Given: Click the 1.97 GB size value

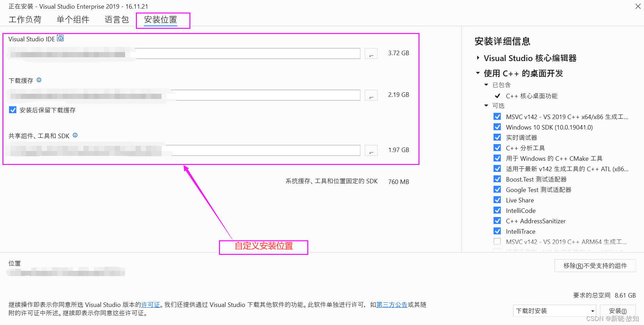Looking at the screenshot, I should [x=399, y=150].
